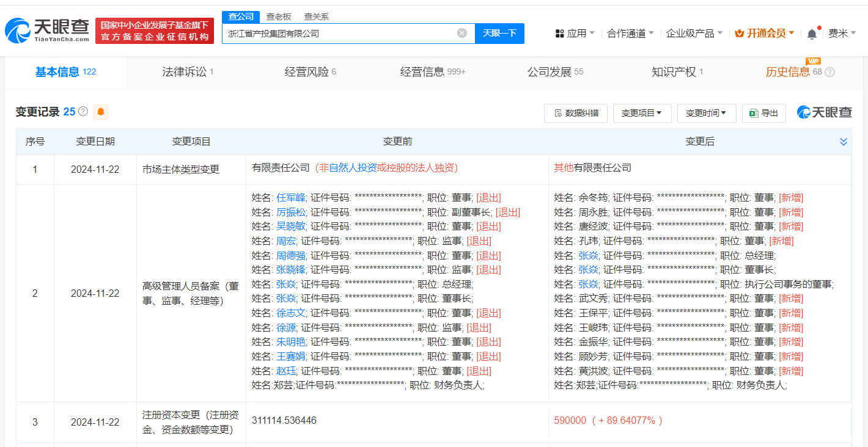Viewport: 868px width, 447px height.
Task: Expand the 应用 apps menu
Action: tap(575, 34)
